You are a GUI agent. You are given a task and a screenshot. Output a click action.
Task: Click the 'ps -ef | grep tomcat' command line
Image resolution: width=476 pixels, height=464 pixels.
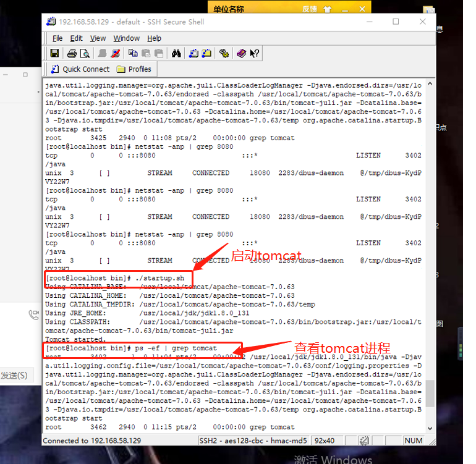pyautogui.click(x=131, y=348)
